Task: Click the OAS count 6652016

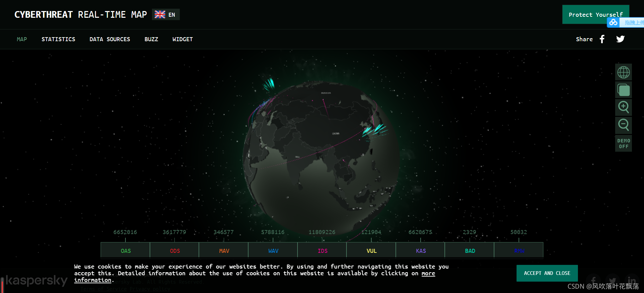Action: click(125, 232)
